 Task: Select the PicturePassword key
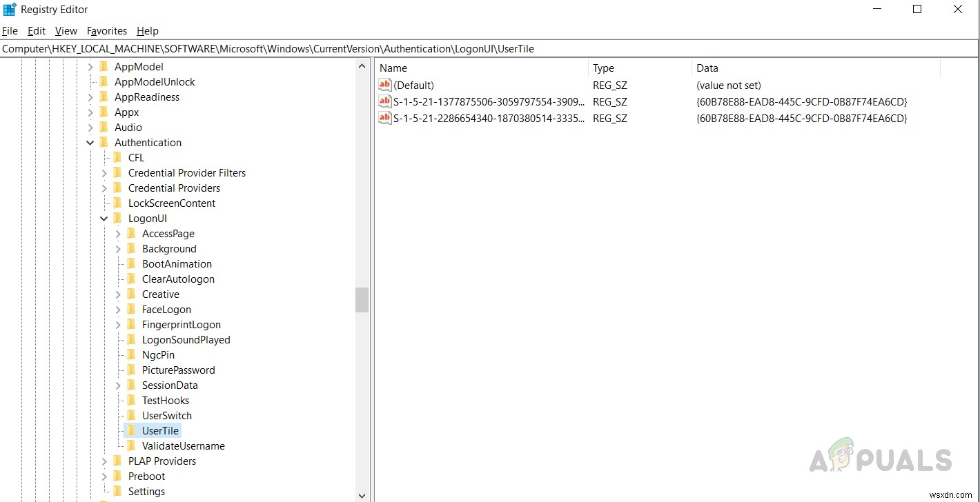click(x=179, y=370)
